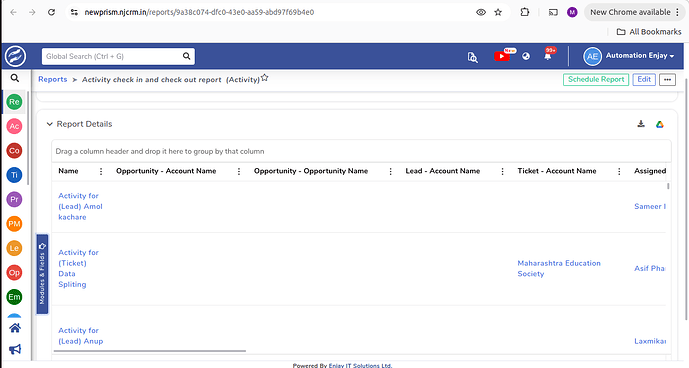Open the YouTube videos icon
Screen dimensions: 689x368
coord(501,56)
